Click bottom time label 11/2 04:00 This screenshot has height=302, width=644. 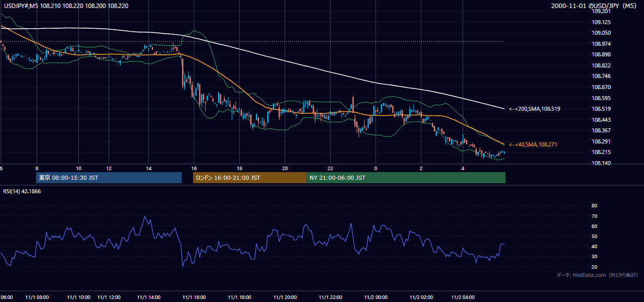pos(463,297)
